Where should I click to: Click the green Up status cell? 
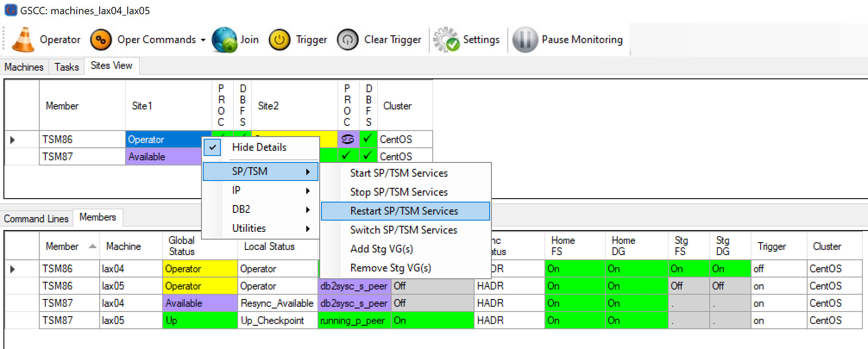click(200, 321)
